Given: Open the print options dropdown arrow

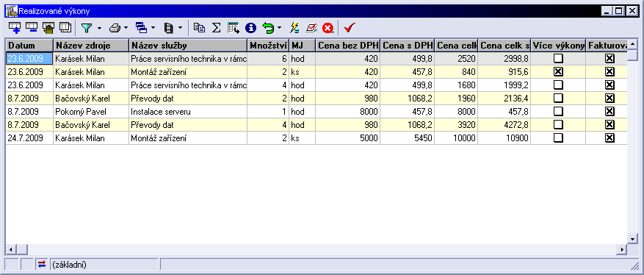Looking at the screenshot, I should 126,29.
